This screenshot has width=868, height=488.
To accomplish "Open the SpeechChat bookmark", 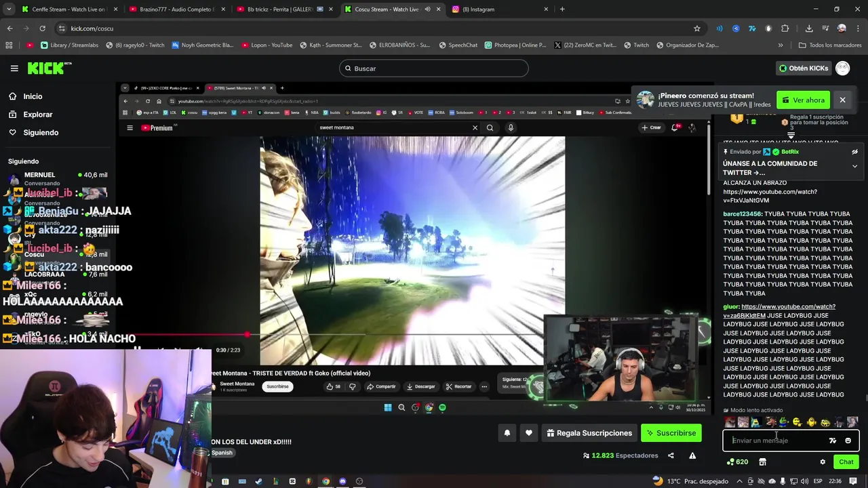I will tap(458, 45).
